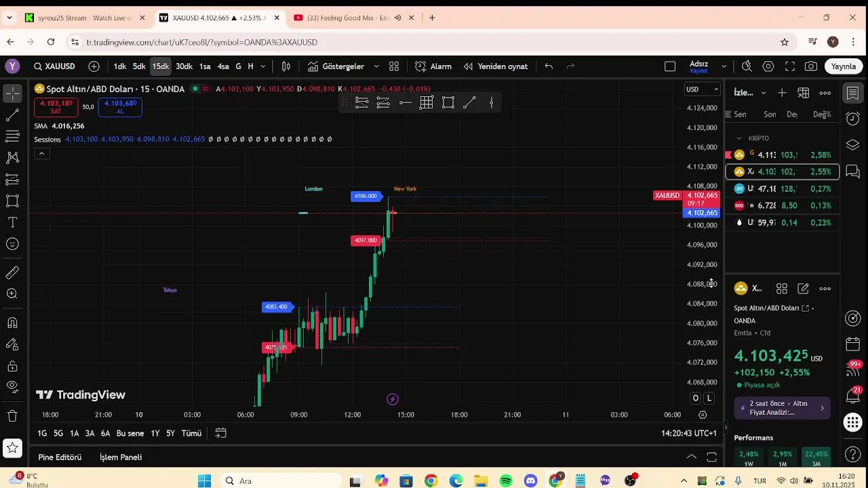Select the crosshair cursor tool
The height and width of the screenshot is (488, 868).
tap(12, 93)
